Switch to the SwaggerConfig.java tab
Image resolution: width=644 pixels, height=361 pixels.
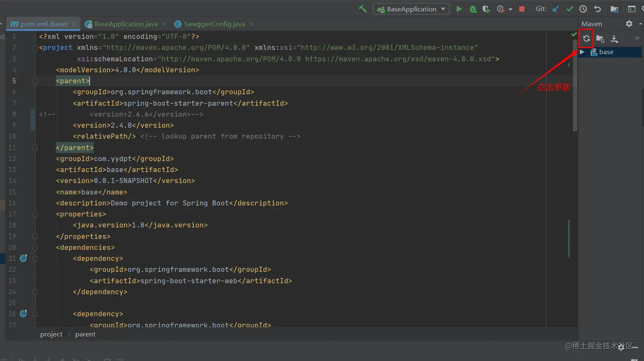point(214,24)
